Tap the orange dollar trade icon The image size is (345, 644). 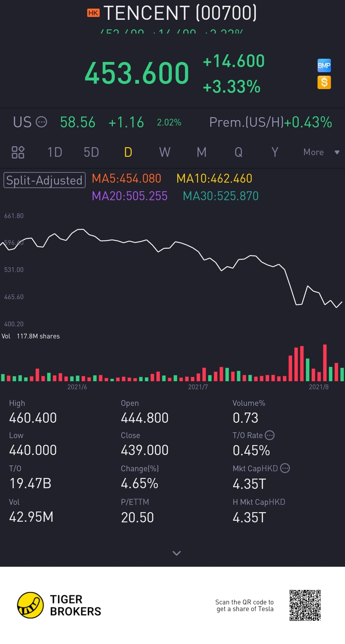click(x=324, y=82)
